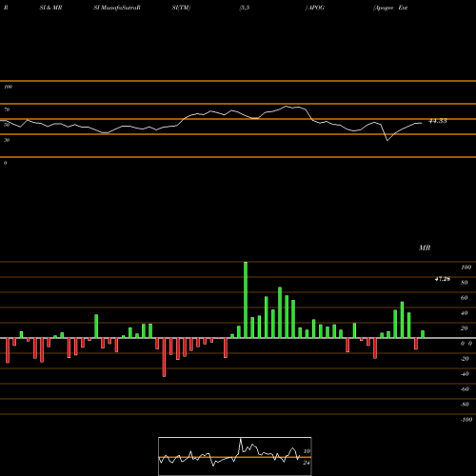
Task: Click the value 24 in thumbnail chart
Action: (x=307, y=463)
